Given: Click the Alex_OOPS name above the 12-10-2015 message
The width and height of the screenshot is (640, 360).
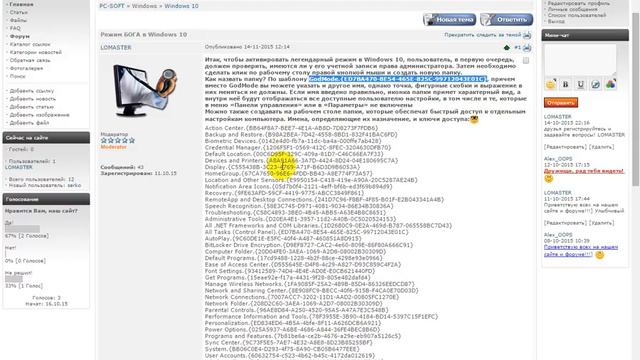Looking at the screenshot, I should click(558, 159).
